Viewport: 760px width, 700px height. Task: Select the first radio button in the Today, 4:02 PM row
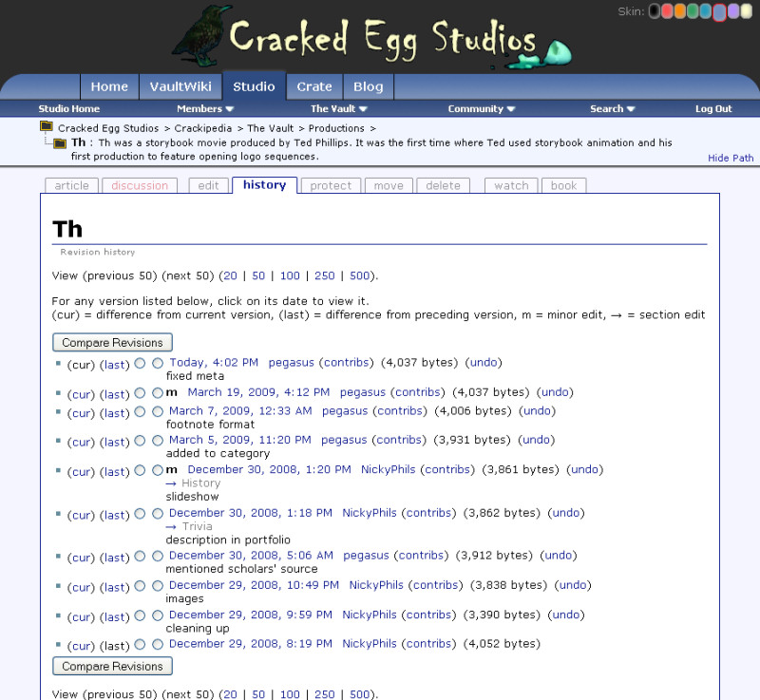[x=140, y=364]
